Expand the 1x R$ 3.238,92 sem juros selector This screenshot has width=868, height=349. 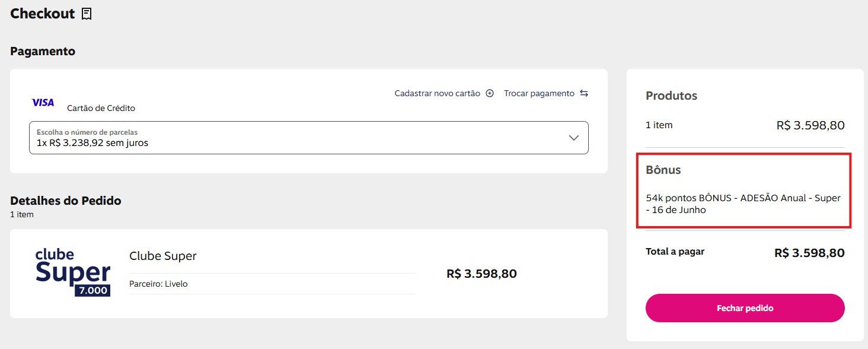(309, 138)
